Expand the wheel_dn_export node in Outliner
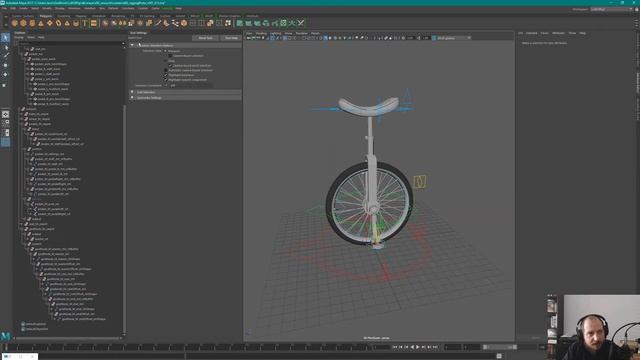The height and width of the screenshot is (360, 640). 22,119
